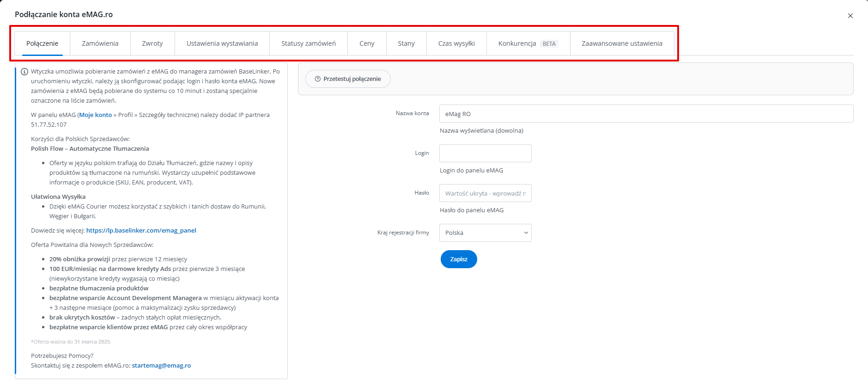Image resolution: width=868 pixels, height=381 pixels.
Task: Click the info icon beside plugin description
Action: coord(24,72)
